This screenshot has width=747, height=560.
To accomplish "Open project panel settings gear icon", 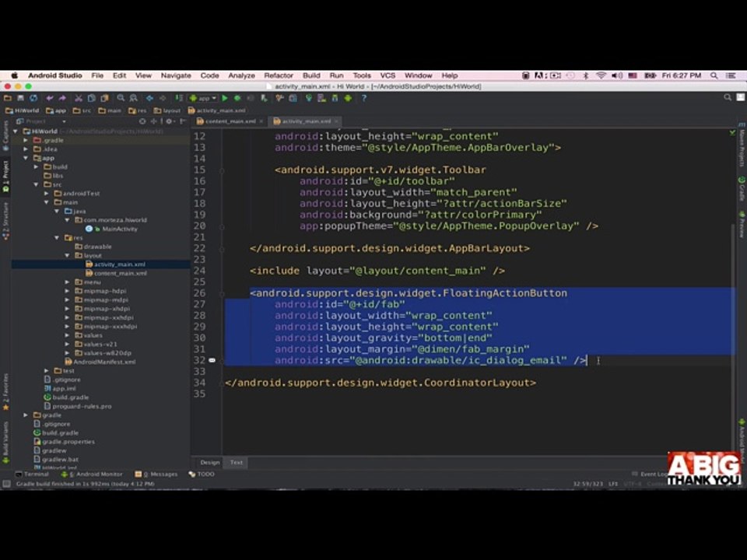I will tap(169, 121).
